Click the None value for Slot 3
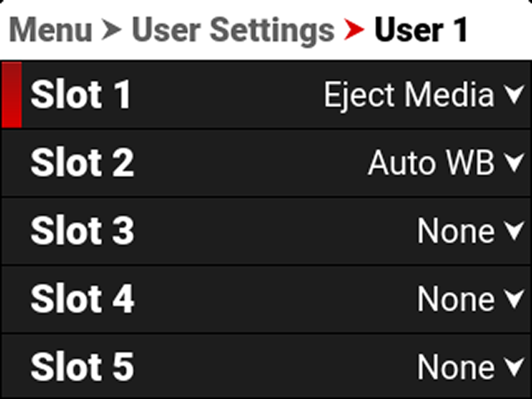This screenshot has width=532, height=399. click(x=456, y=231)
